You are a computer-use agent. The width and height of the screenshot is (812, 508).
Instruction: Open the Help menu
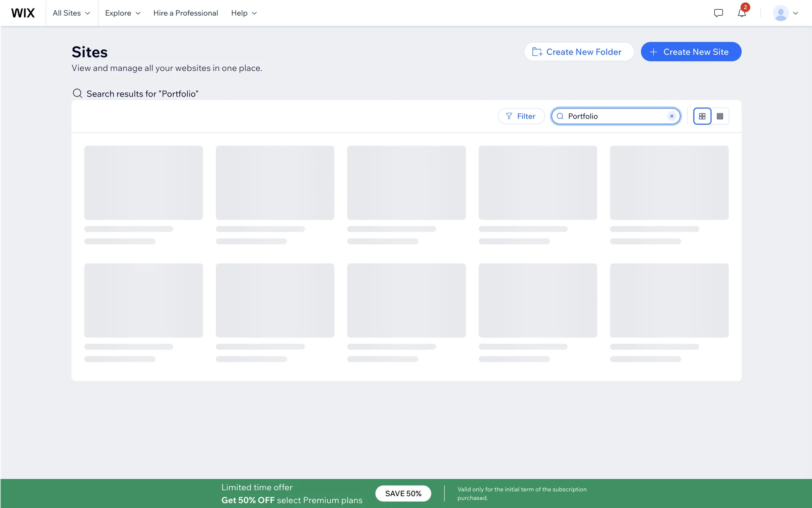[244, 13]
